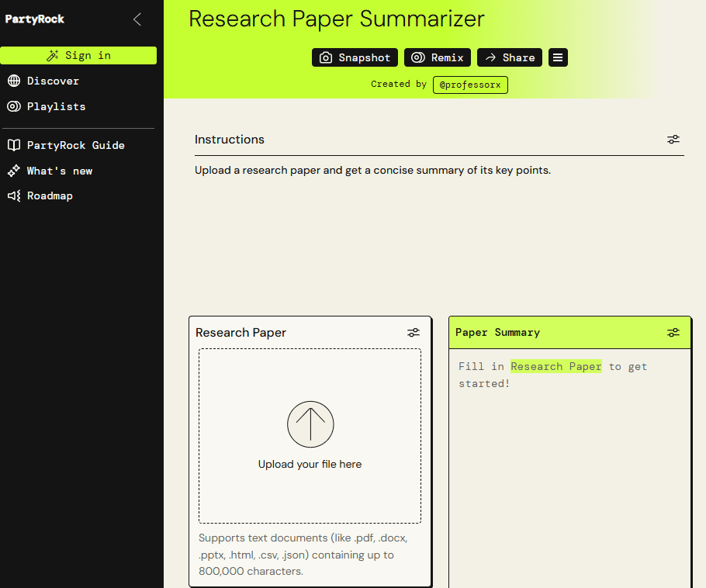Click the PartyRock logo

coord(34,19)
